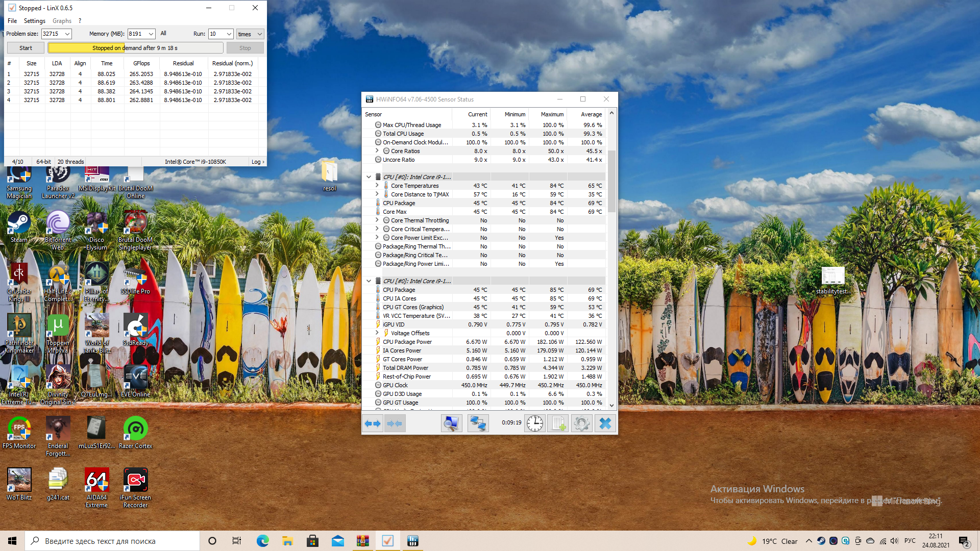Screen dimensions: 980x551
Task: Expand the Core Temperatures row
Action: pos(377,186)
